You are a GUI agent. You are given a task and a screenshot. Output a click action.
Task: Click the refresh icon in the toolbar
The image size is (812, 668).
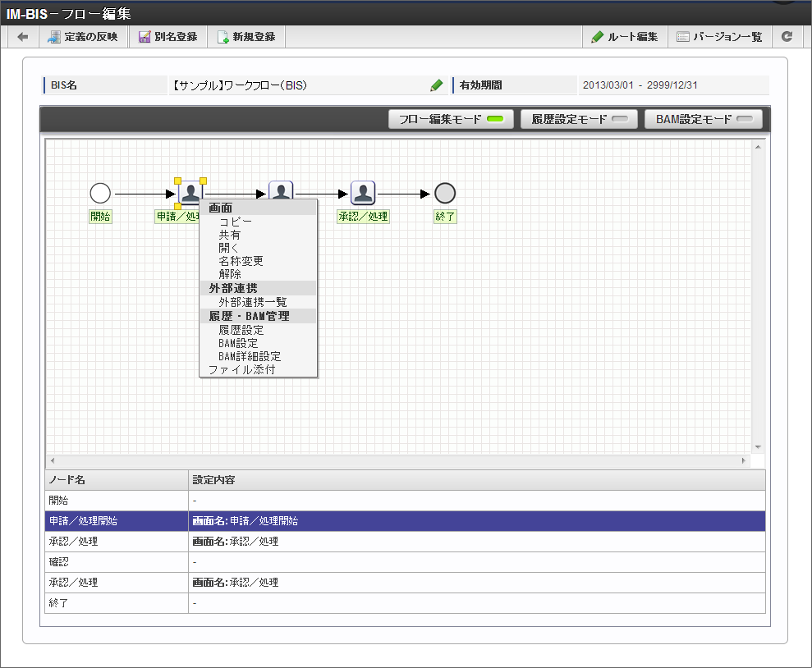point(787,37)
